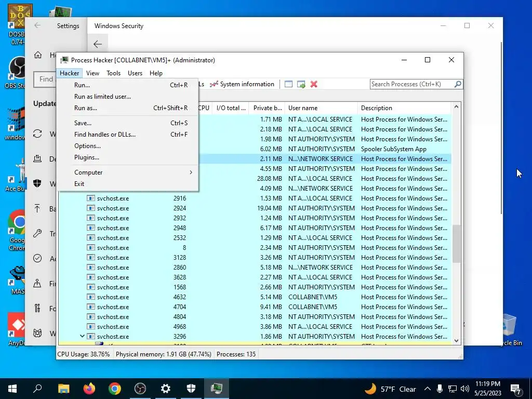The image size is (532, 399).
Task: Open System information in Process Hacker toolbar
Action: coord(242,84)
